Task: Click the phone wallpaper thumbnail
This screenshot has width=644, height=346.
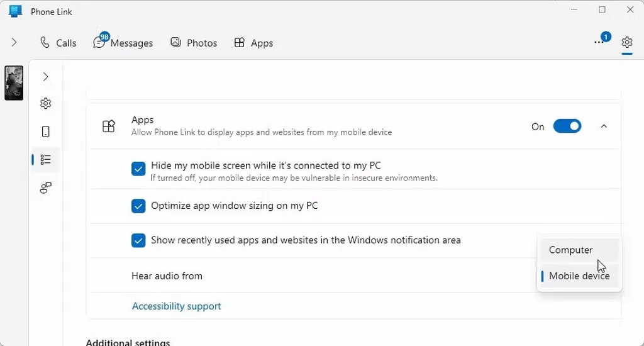Action: 14,83
